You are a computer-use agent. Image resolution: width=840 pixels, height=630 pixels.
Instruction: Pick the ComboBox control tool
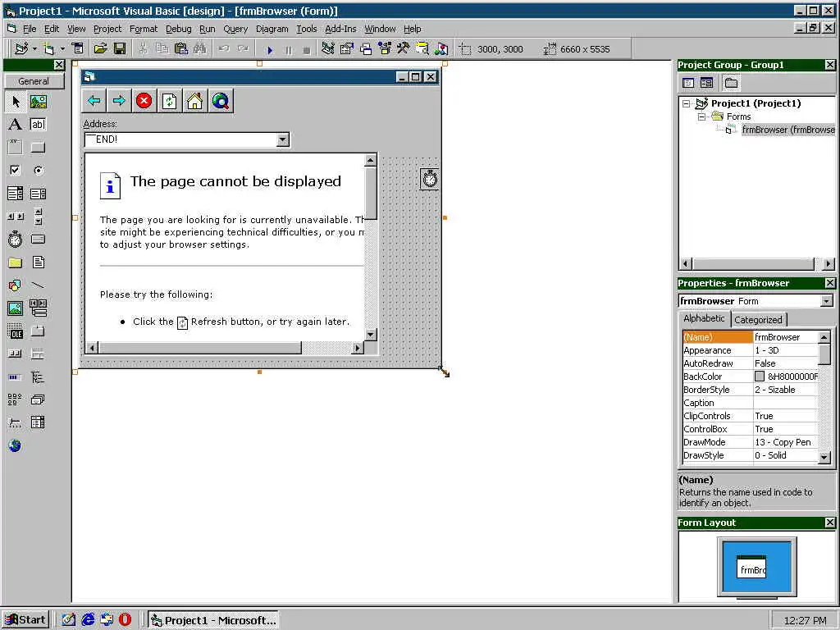[15, 194]
